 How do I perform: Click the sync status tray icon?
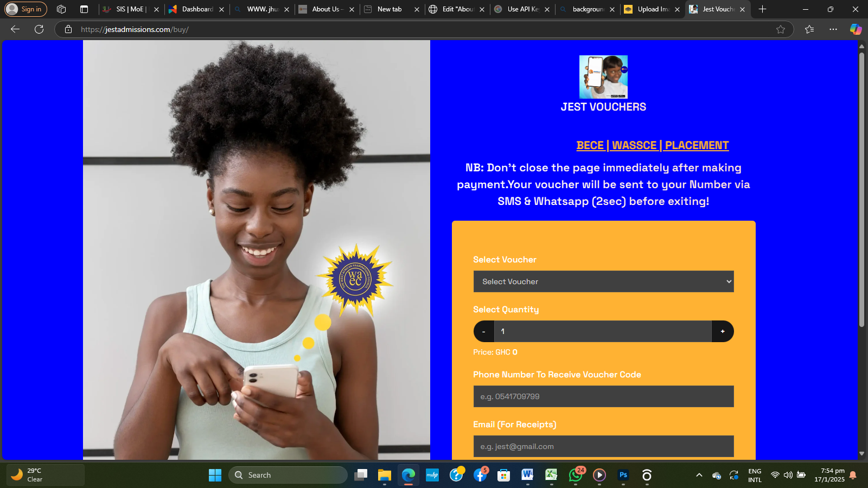[x=734, y=475]
